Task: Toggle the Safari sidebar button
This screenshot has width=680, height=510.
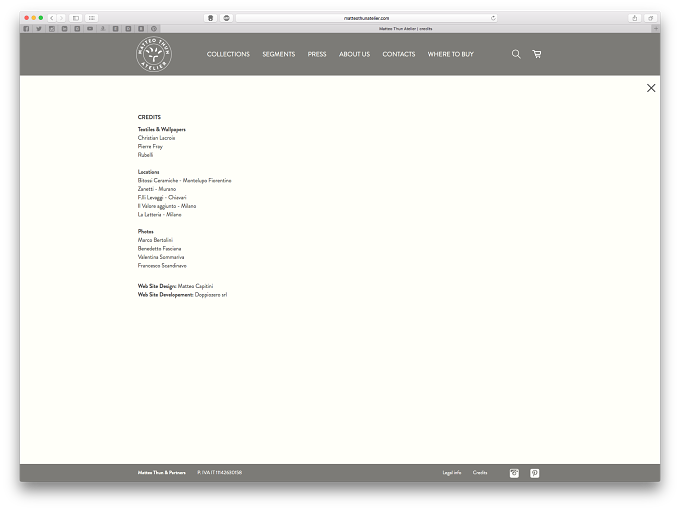Action: pos(76,18)
